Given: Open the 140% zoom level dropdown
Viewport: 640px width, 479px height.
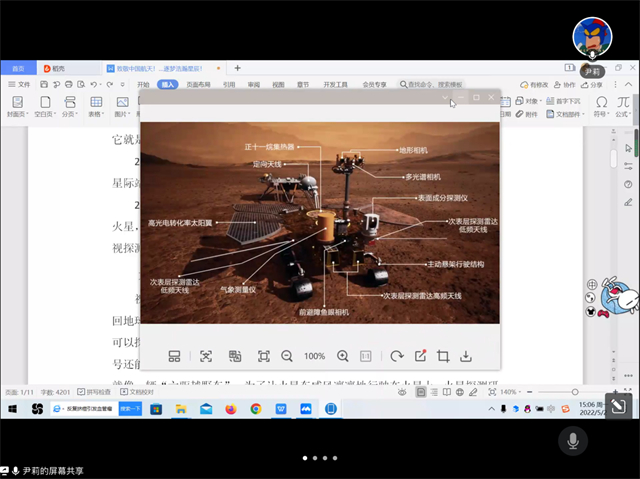Looking at the screenshot, I should (511, 392).
